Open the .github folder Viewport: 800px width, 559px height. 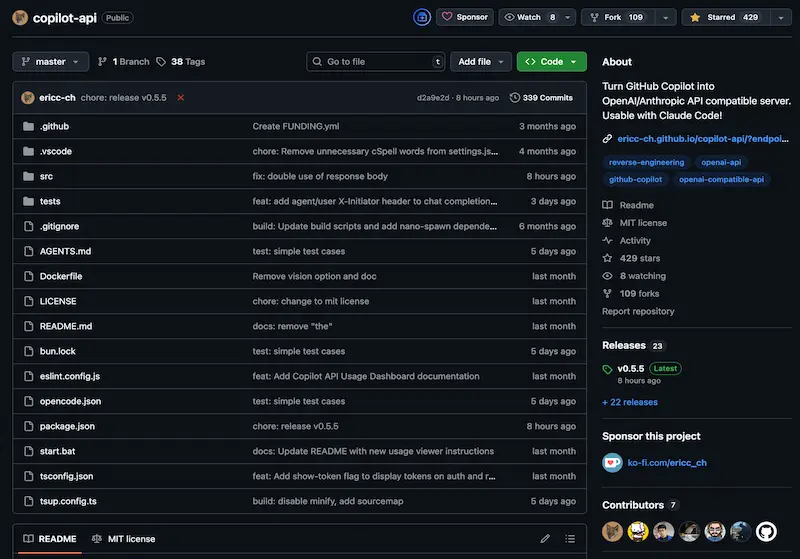click(x=54, y=126)
